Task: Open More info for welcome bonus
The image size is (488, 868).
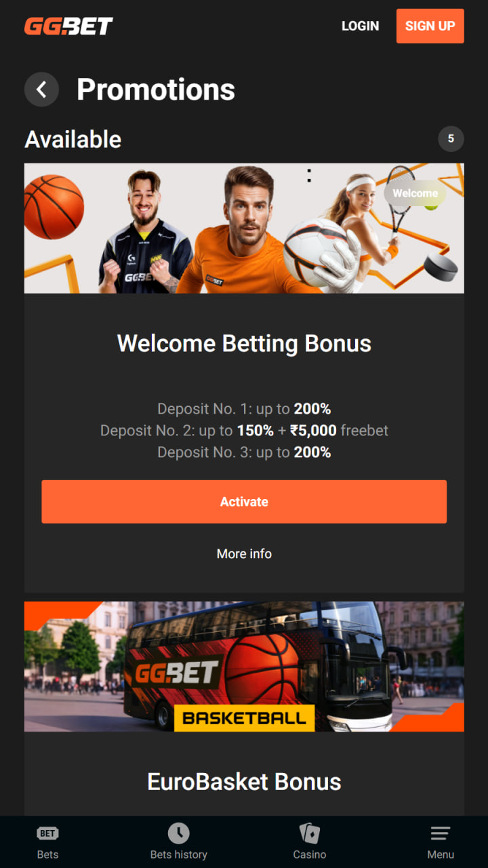Action: click(244, 554)
